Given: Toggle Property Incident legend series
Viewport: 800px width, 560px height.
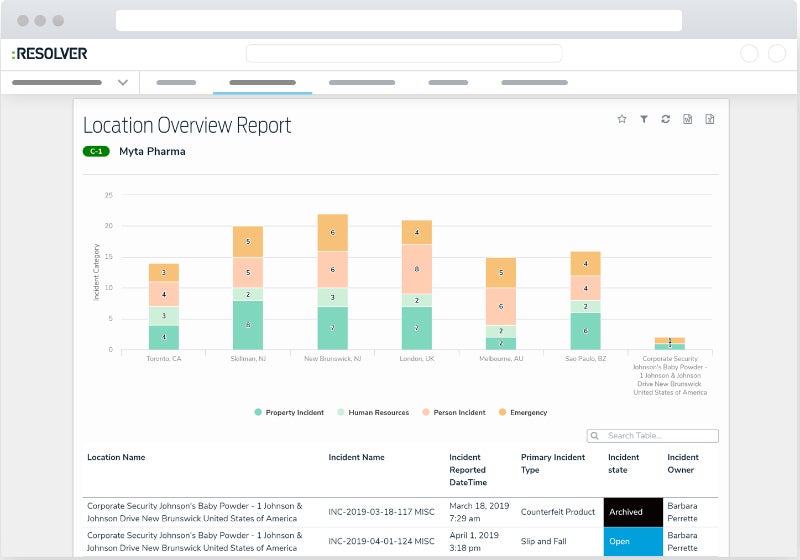Looking at the screenshot, I should point(288,412).
